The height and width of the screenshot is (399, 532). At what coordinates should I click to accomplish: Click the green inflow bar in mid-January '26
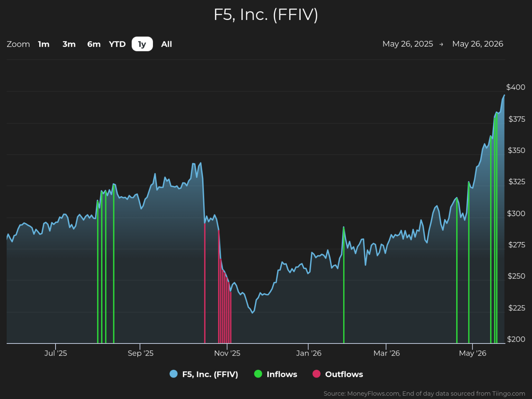click(x=344, y=285)
